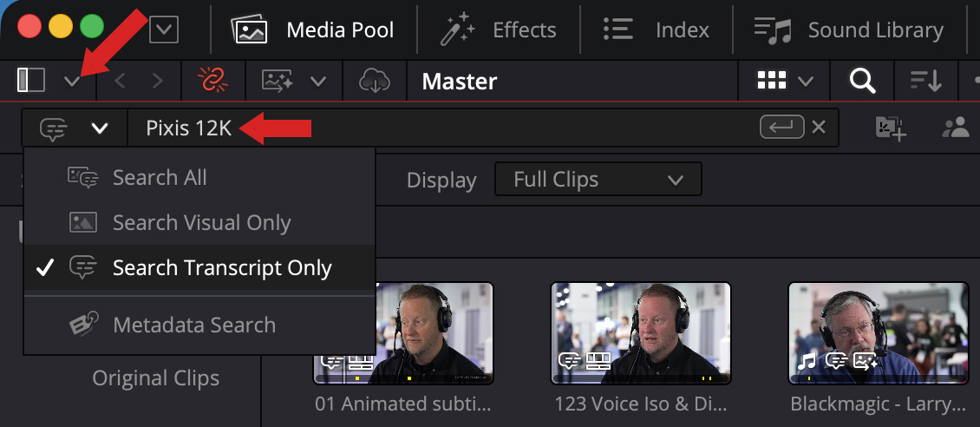This screenshot has height=427, width=980.
Task: Collapse the search type dropdown arrow
Action: pyautogui.click(x=100, y=128)
